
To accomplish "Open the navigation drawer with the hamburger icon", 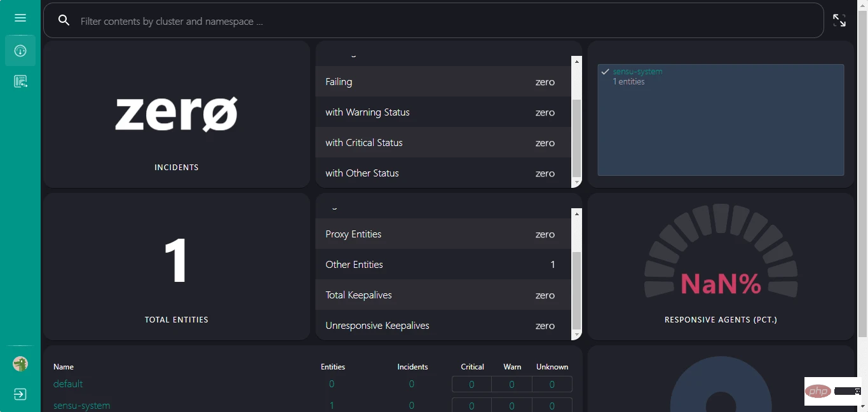I will [x=20, y=18].
